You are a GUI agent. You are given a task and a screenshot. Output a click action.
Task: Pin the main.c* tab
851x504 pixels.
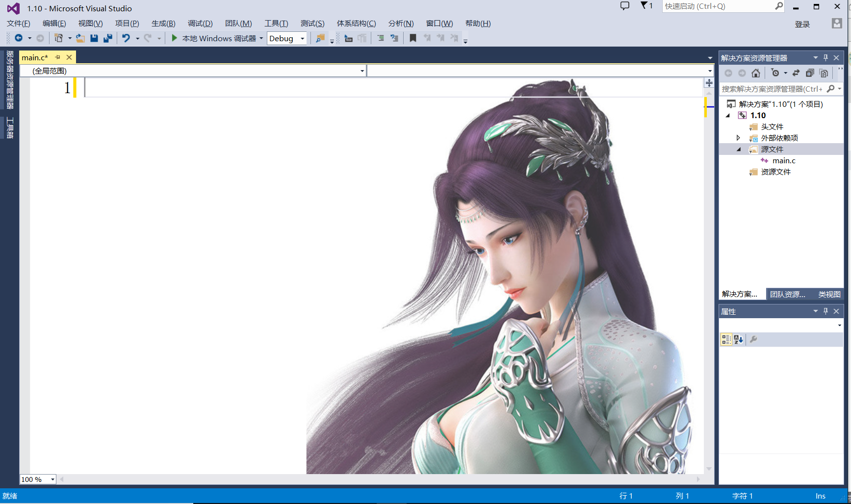pyautogui.click(x=58, y=57)
